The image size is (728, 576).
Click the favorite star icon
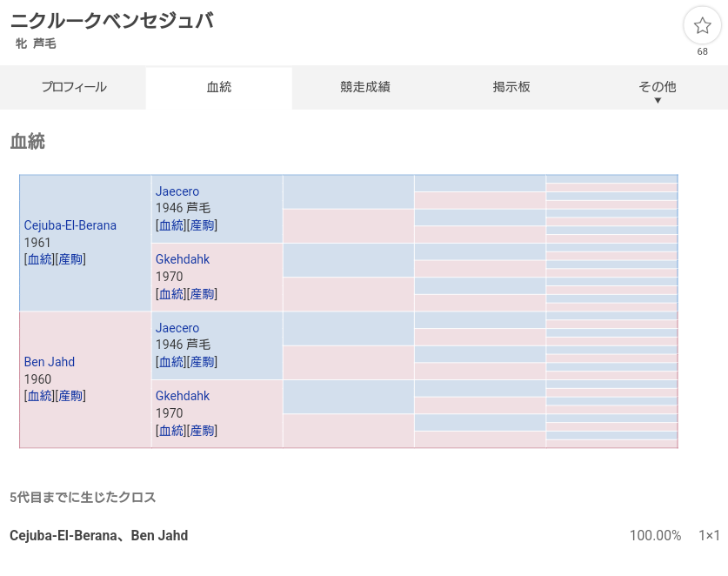coord(702,26)
